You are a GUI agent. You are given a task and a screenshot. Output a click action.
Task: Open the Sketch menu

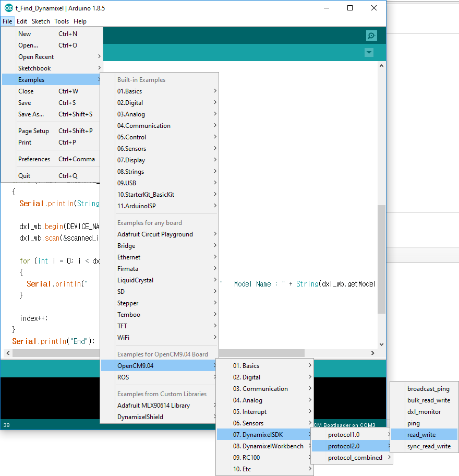[41, 21]
